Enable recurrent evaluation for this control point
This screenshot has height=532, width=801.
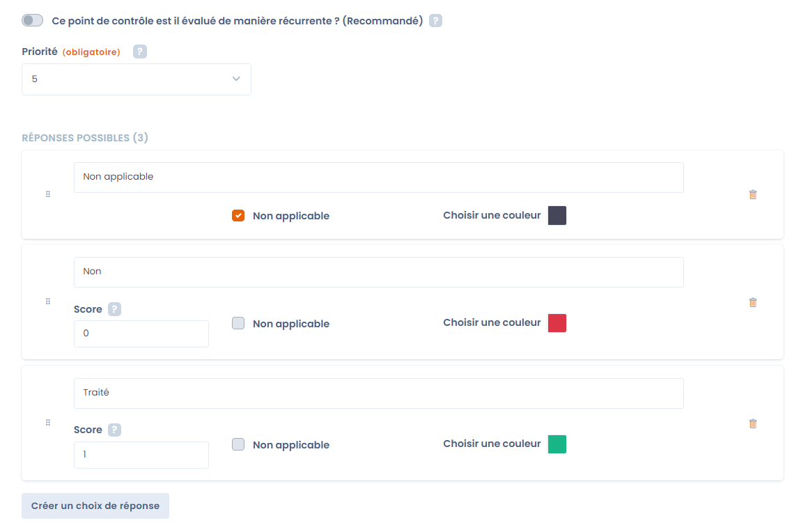[32, 20]
